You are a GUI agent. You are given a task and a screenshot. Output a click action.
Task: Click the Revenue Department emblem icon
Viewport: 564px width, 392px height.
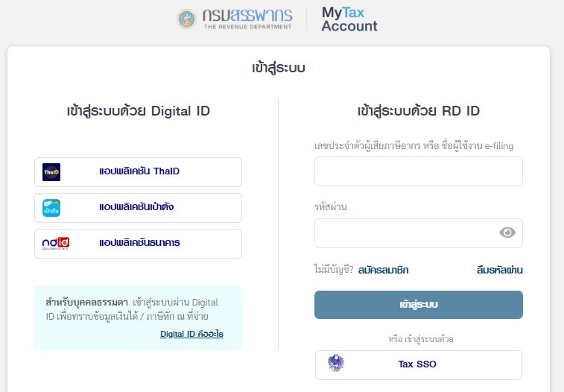[x=186, y=19]
